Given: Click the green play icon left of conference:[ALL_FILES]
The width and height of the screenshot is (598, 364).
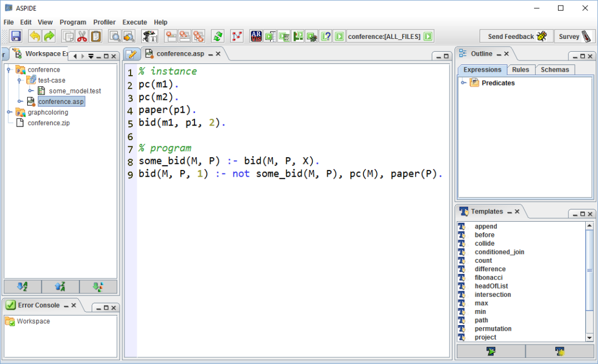Looking at the screenshot, I should tap(339, 36).
